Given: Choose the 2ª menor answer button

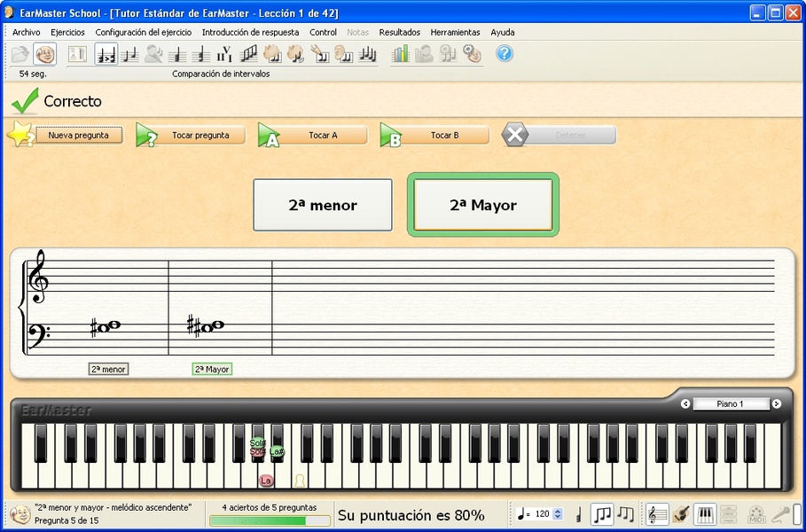Looking at the screenshot, I should pyautogui.click(x=323, y=205).
